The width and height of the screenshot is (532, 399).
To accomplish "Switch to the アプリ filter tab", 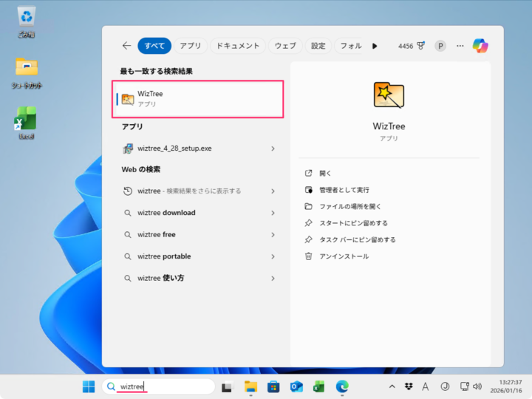I will pyautogui.click(x=190, y=46).
